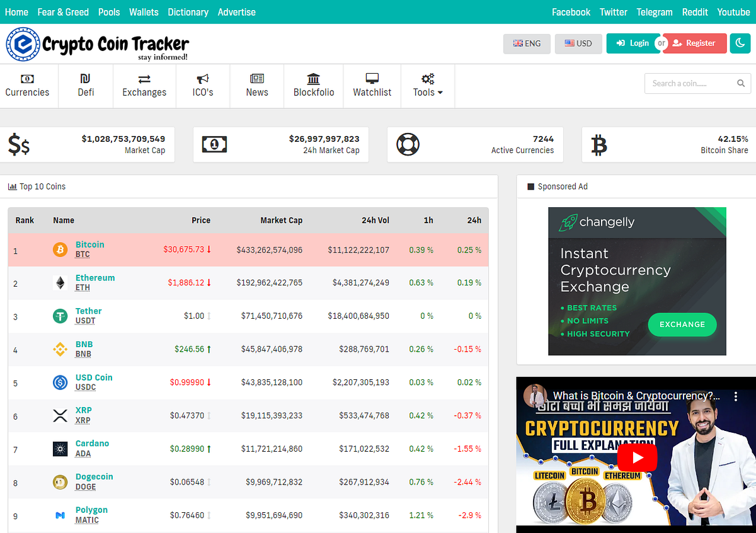Viewport: 756px width, 533px height.
Task: Open the Cardano name link
Action: (92, 444)
